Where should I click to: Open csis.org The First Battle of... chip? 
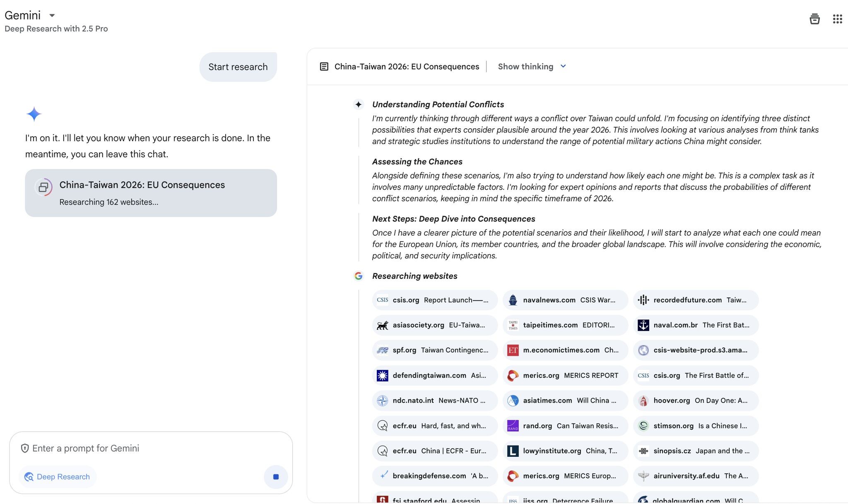tap(696, 376)
